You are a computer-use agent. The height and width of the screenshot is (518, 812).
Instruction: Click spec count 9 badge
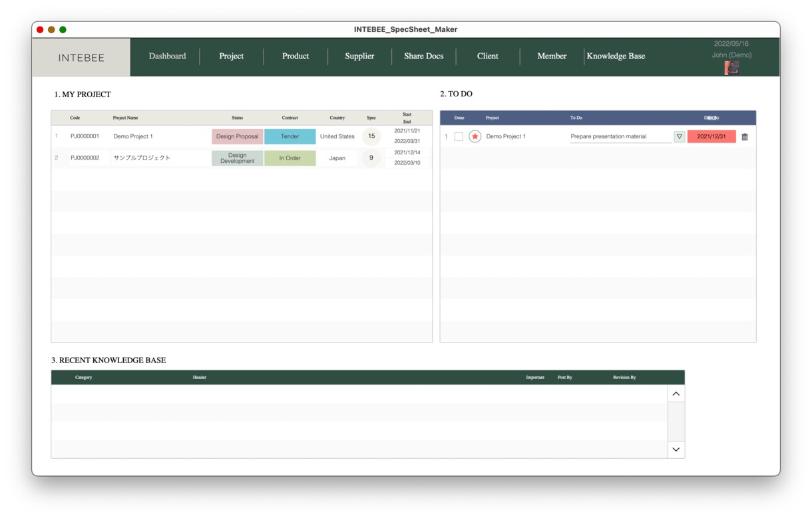[x=371, y=158]
